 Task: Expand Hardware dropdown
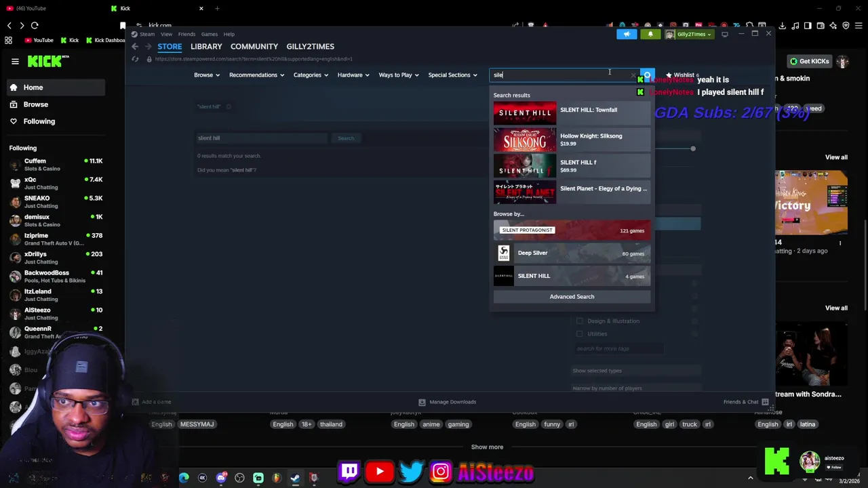[x=353, y=75]
